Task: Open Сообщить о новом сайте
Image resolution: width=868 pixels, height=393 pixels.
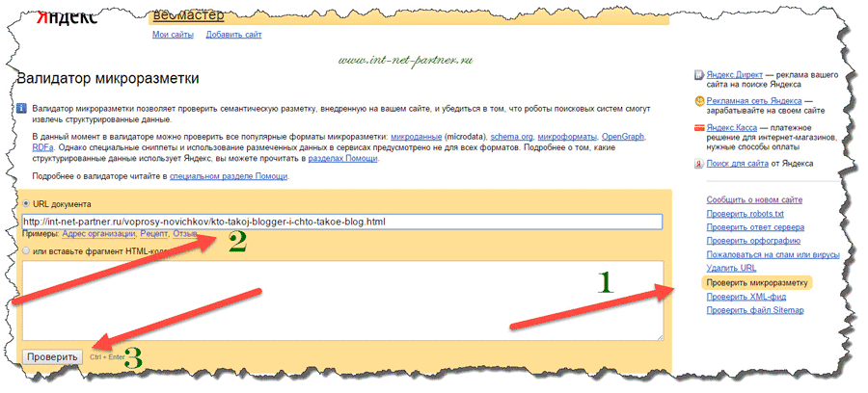Action: (x=754, y=200)
